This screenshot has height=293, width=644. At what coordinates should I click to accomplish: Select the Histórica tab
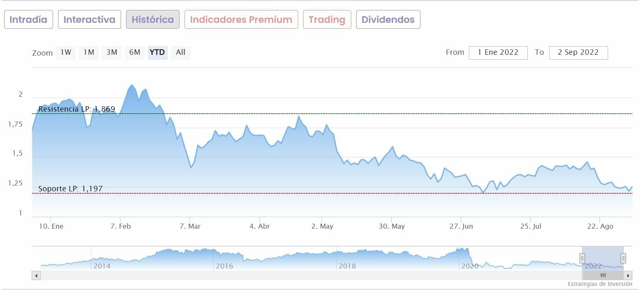click(x=153, y=20)
